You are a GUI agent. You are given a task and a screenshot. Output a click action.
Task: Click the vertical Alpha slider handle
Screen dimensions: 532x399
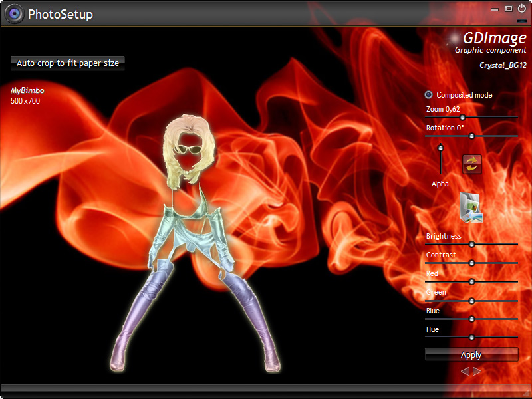tap(440, 148)
